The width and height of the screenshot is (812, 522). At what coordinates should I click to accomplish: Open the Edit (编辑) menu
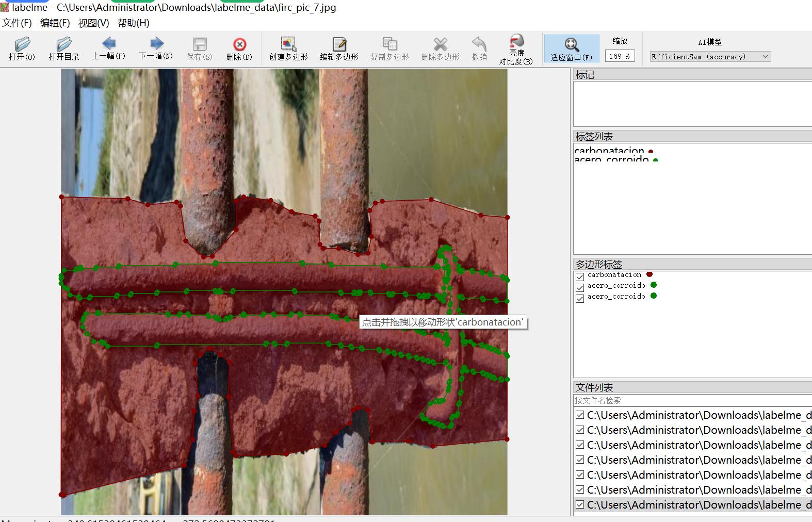(55, 23)
